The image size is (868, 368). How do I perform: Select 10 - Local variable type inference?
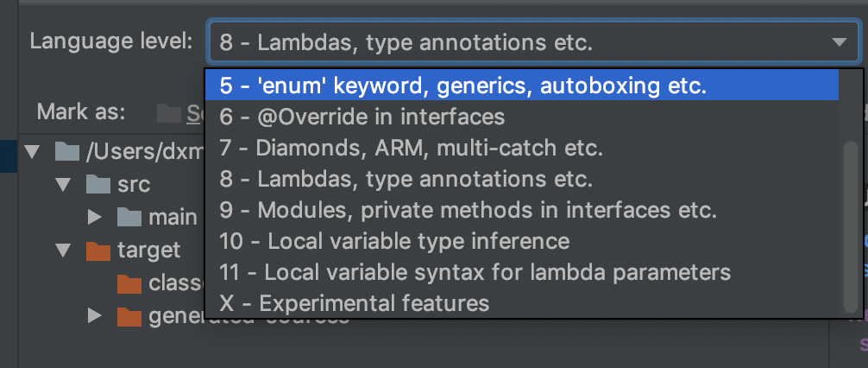521,241
